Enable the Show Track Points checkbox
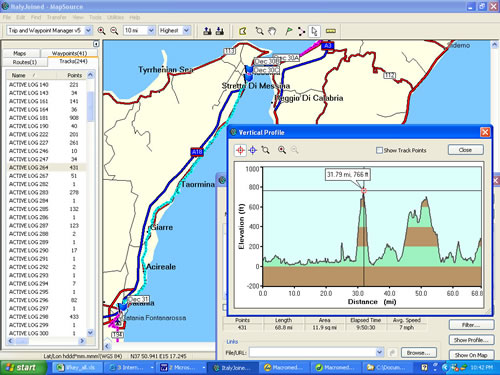The height and width of the screenshot is (375, 500). (379, 150)
